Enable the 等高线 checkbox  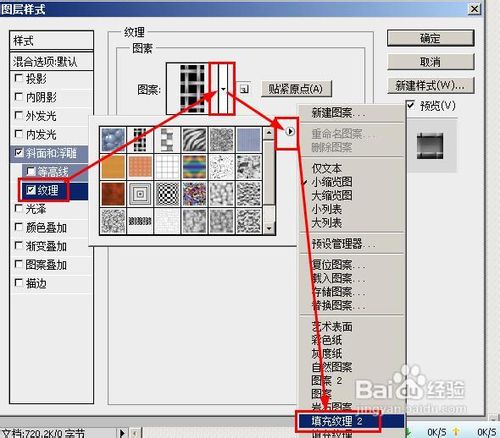point(31,172)
